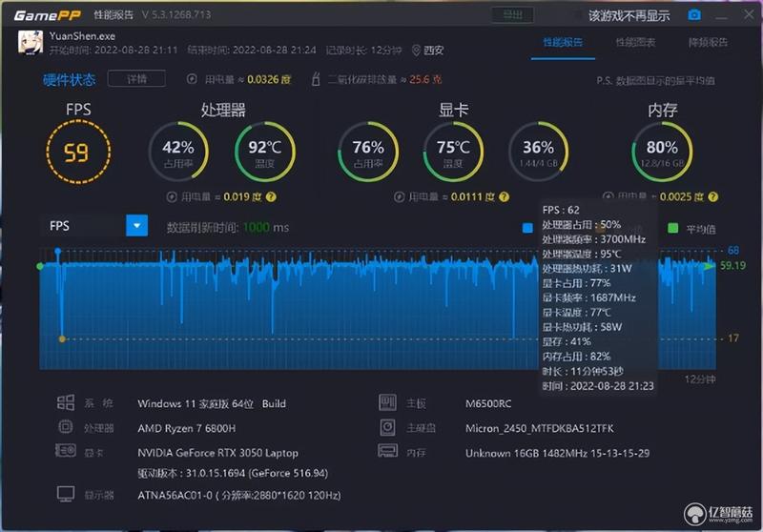Click the Windows 11 system version text

coord(212,404)
